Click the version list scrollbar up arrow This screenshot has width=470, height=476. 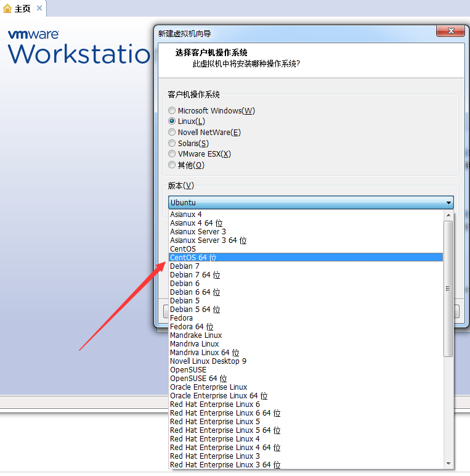pyautogui.click(x=448, y=215)
